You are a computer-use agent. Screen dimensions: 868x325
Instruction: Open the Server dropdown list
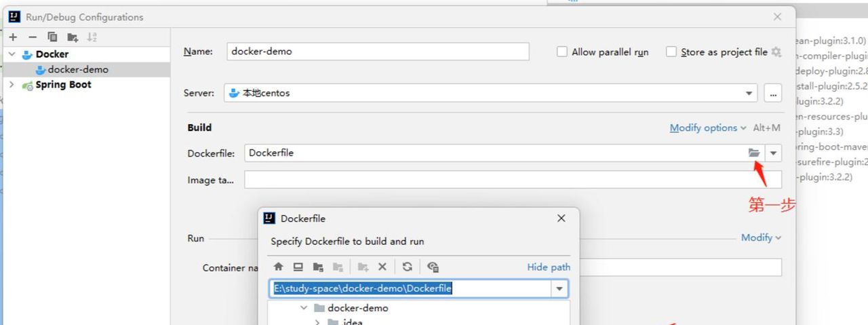749,94
